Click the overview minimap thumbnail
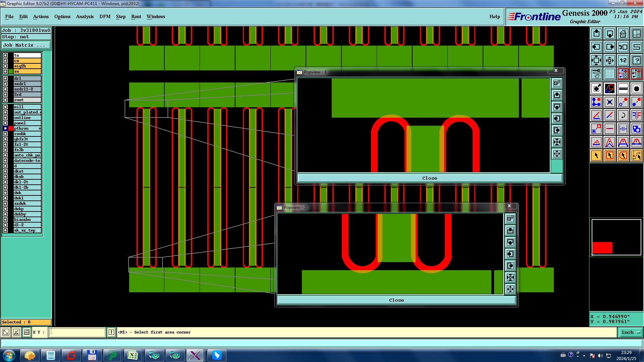 (x=616, y=237)
